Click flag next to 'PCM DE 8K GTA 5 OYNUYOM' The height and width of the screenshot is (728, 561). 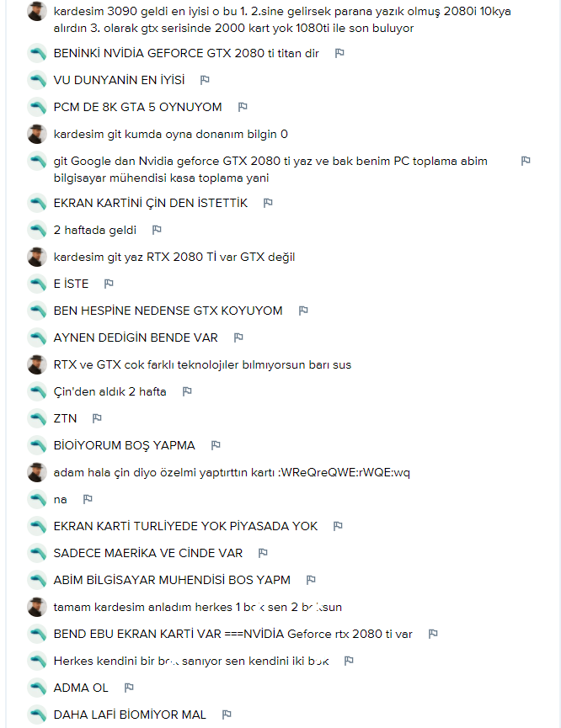click(243, 107)
